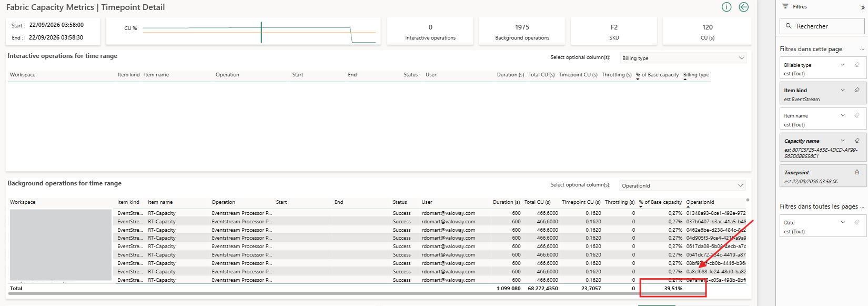Sort background table by Start header
This screenshot has width=868, height=306.
coord(281,202)
